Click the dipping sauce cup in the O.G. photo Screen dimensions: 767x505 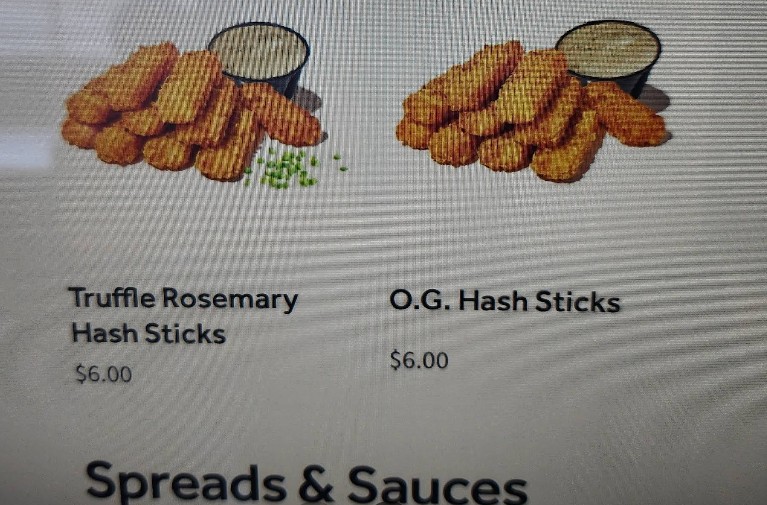[x=609, y=55]
